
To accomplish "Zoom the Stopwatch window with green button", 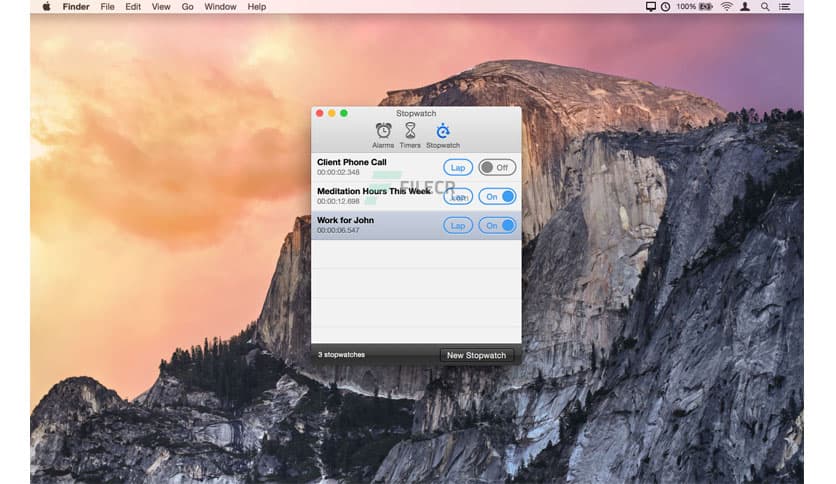I will click(x=344, y=113).
